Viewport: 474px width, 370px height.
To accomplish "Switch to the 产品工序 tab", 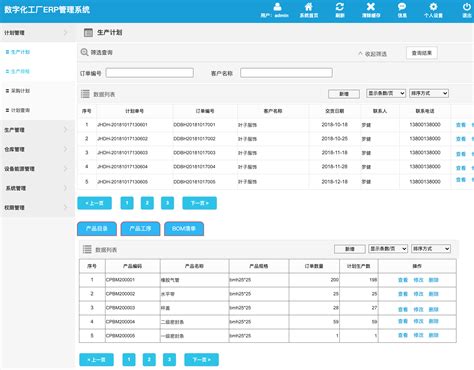I will 140,229.
